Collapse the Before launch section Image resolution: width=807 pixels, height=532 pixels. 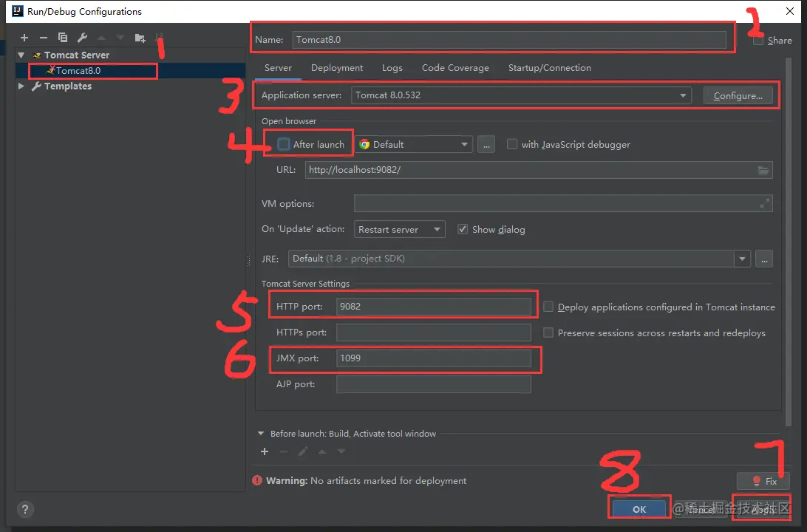pyautogui.click(x=261, y=434)
